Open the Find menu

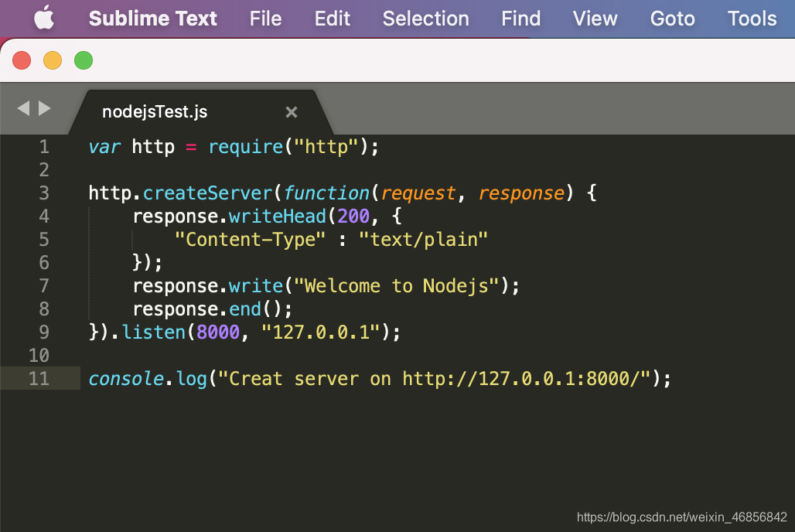click(x=520, y=19)
